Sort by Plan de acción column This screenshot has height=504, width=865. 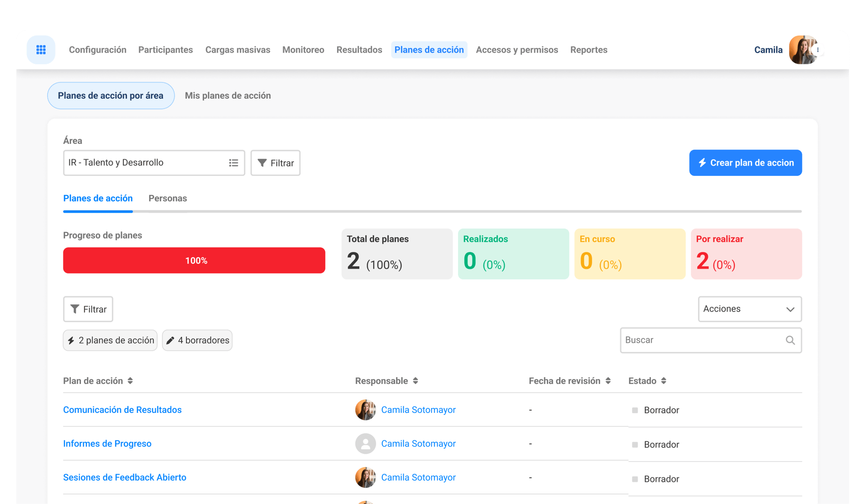coord(130,381)
